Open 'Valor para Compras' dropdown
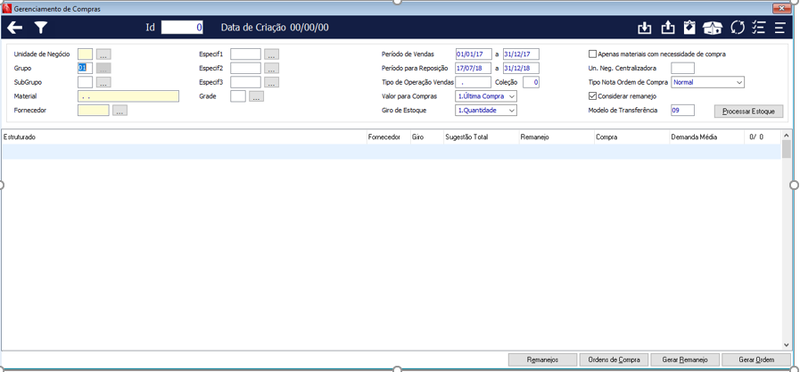 pos(486,96)
